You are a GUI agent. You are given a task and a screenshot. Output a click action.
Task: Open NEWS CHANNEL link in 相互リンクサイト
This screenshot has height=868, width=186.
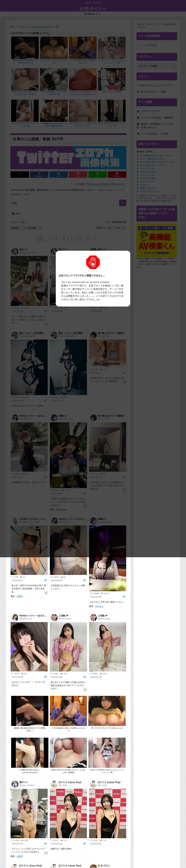pos(148,178)
